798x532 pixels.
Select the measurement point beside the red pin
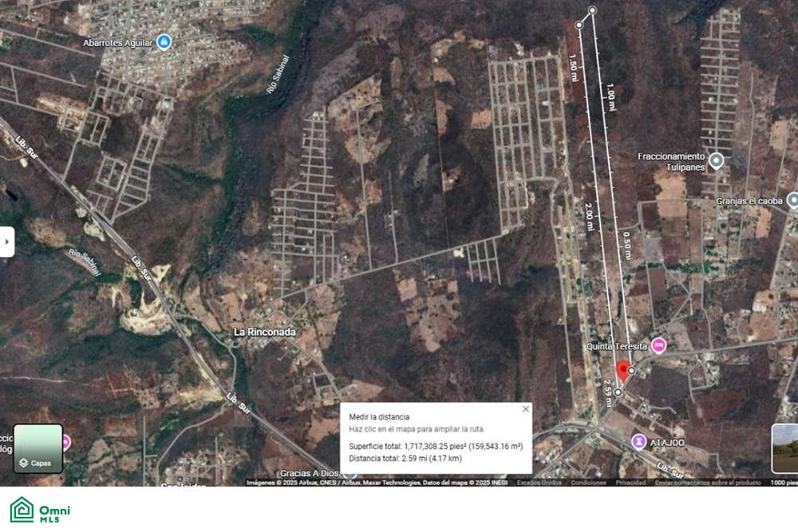click(631, 371)
